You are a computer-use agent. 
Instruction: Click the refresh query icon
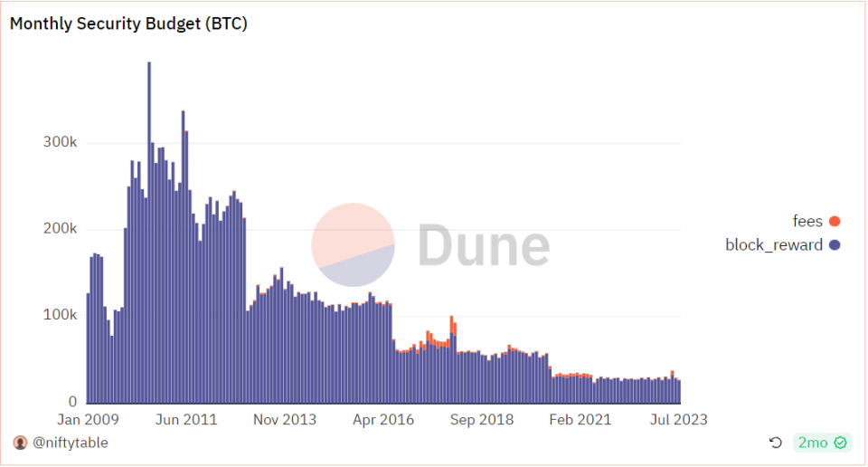click(x=775, y=443)
